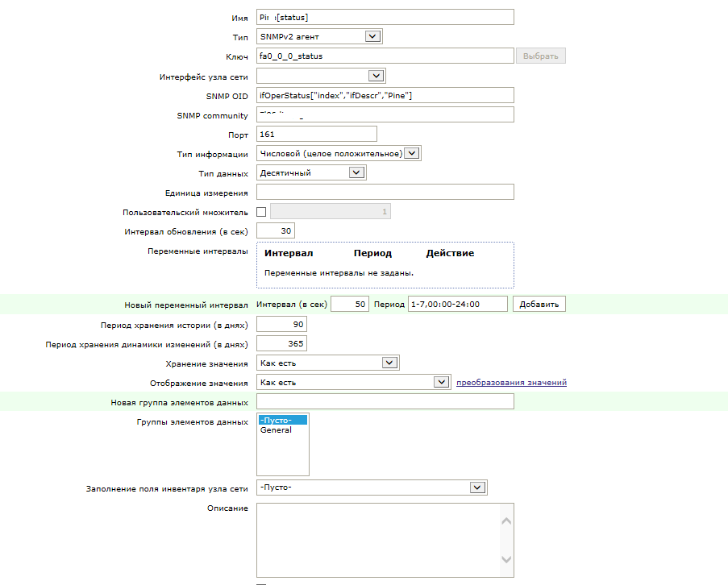The image size is (728, 585).
Task: Select -Пусто- in the item groups list
Action: tap(283, 421)
